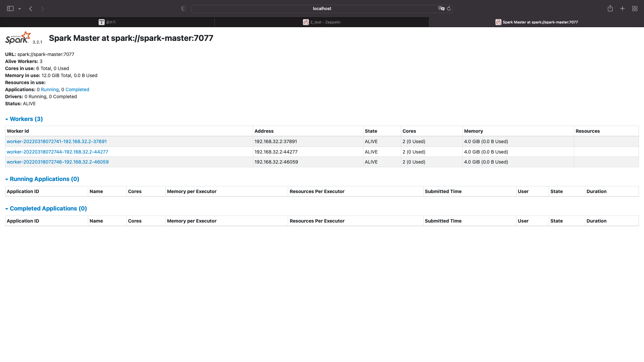Open worker ending in 46059
Viewport: 644px width, 362px height.
pyautogui.click(x=58, y=162)
